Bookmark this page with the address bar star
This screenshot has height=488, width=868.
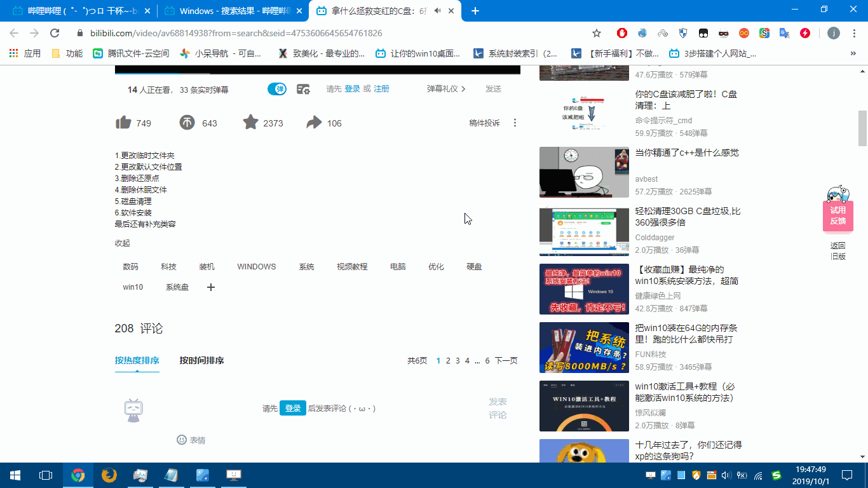(x=595, y=32)
